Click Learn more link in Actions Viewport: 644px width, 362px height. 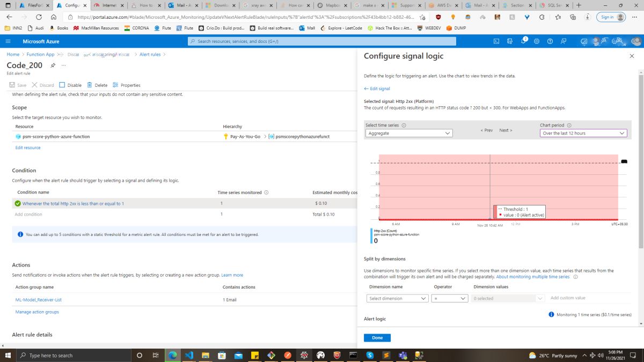pos(232,275)
